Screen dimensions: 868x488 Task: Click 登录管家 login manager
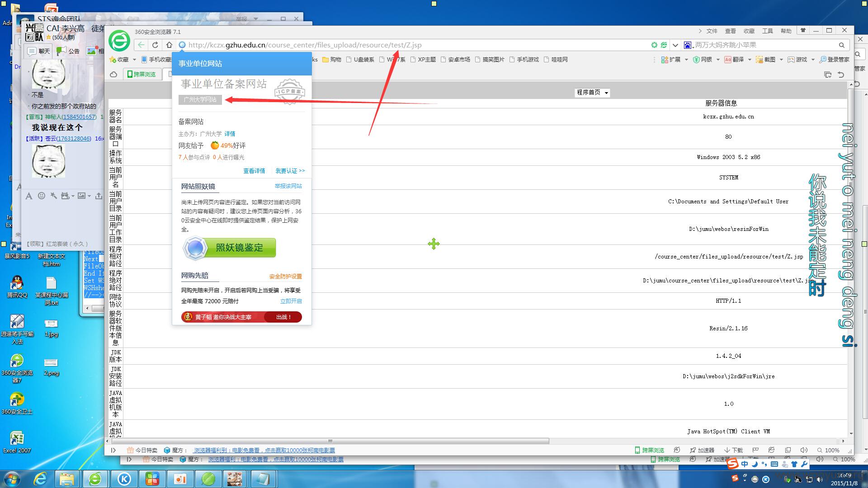pos(835,59)
